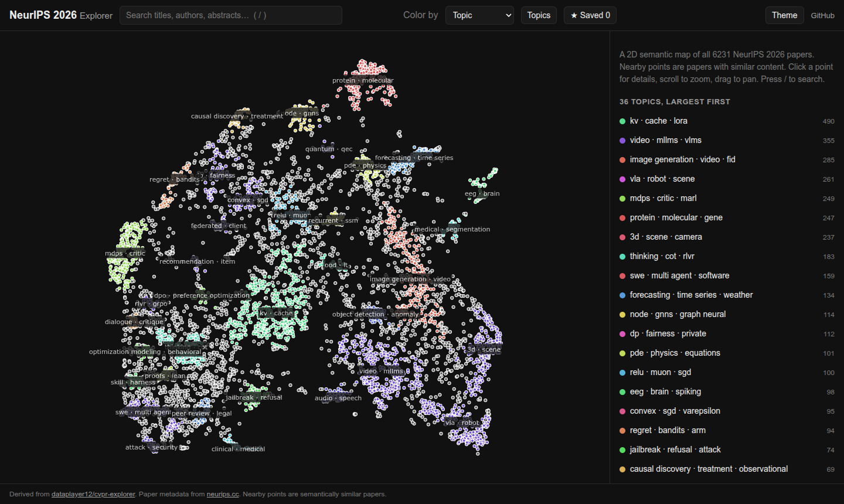This screenshot has height=504, width=844.
Task: Select regret · bandits · arm topic
Action: click(x=727, y=430)
